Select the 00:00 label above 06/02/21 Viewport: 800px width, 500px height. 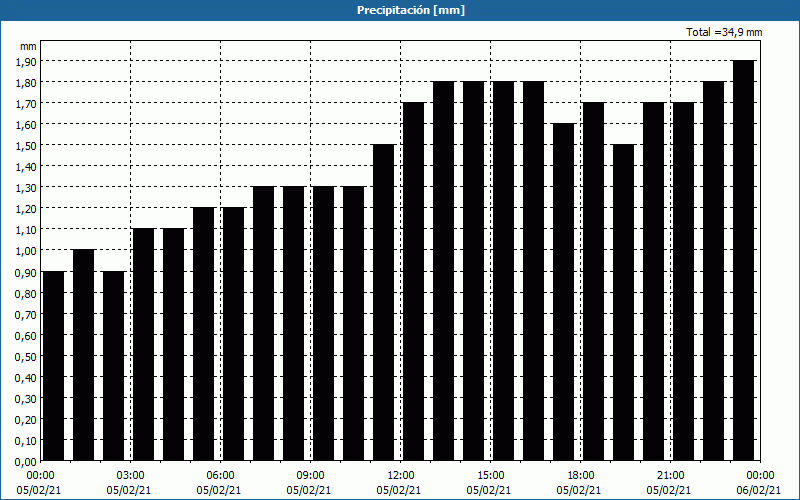click(760, 476)
